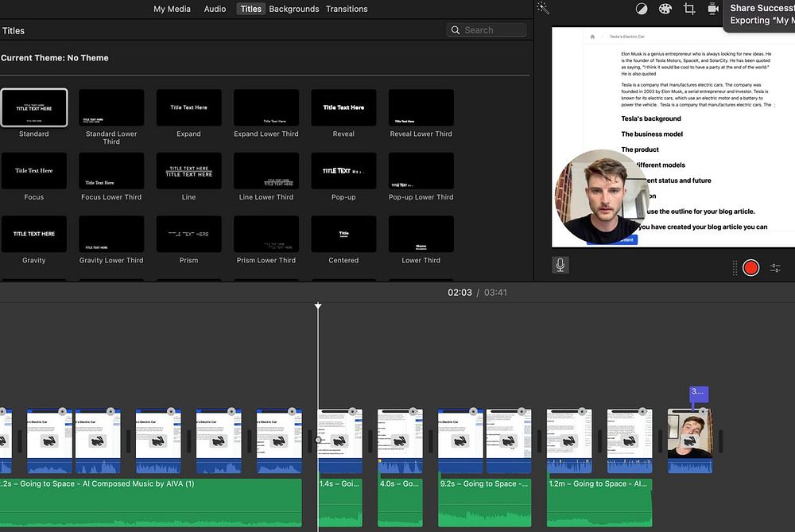
Task: Select the Standard title thumbnail
Action: pyautogui.click(x=34, y=107)
